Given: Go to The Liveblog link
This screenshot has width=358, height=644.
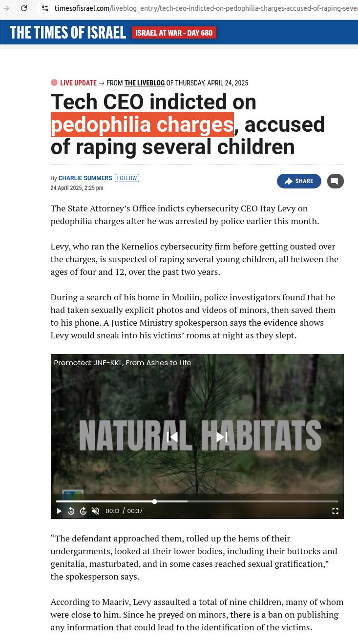Looking at the screenshot, I should coord(145,83).
